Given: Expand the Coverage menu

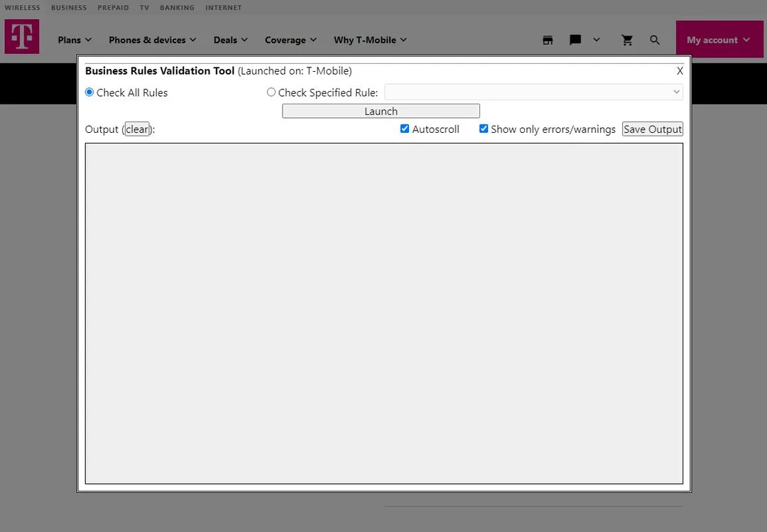Looking at the screenshot, I should (290, 40).
